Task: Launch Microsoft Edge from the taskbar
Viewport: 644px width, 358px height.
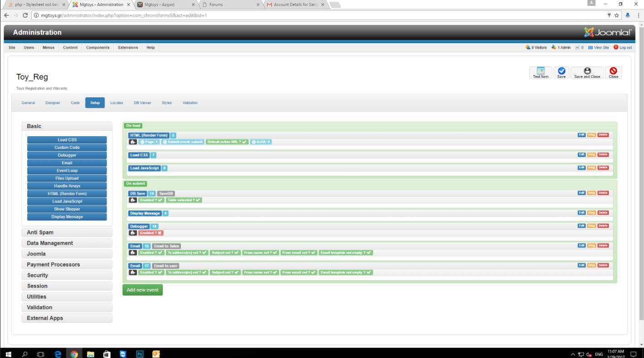Action: (x=58, y=354)
